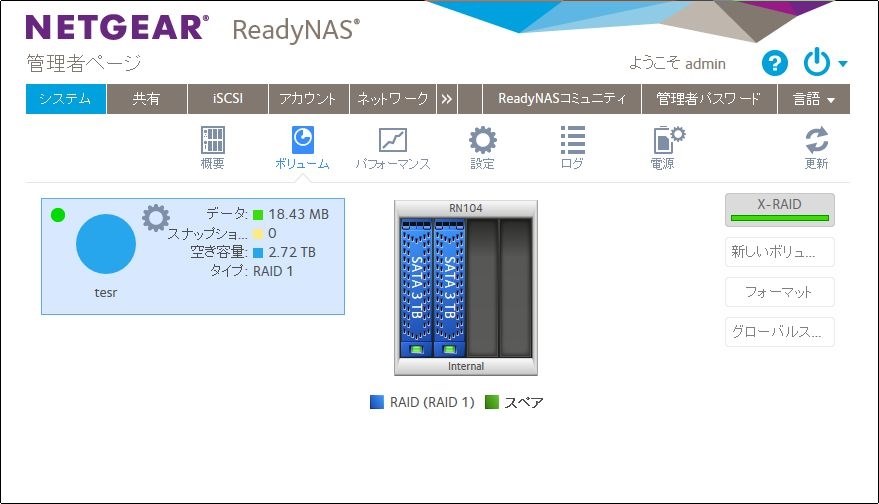Click the 管理者ページ heading
The height and width of the screenshot is (504, 879).
tap(84, 63)
